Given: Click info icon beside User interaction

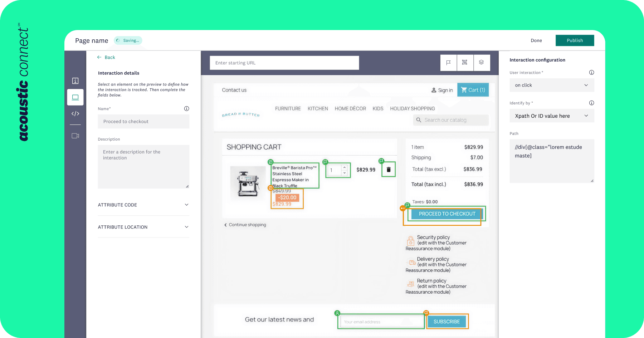Looking at the screenshot, I should [x=591, y=73].
